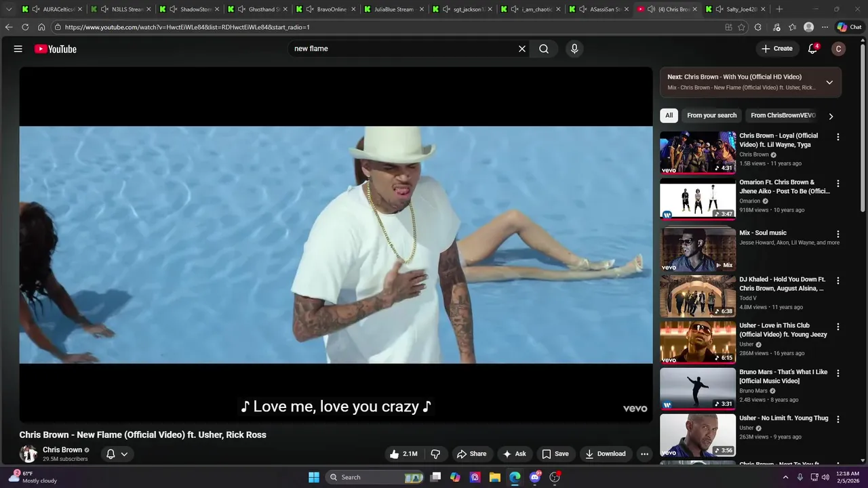This screenshot has width=868, height=488.
Task: Share the video via Share button
Action: click(471, 454)
